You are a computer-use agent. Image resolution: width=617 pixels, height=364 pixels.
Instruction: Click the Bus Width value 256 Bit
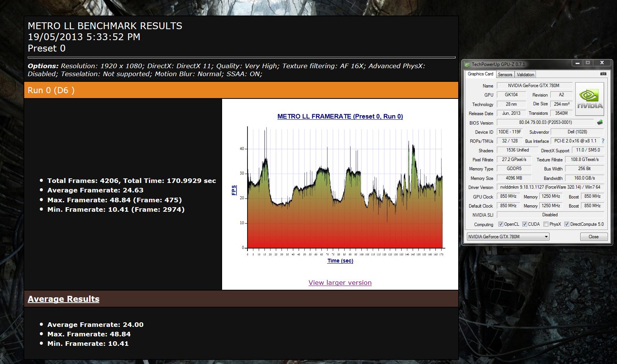coord(584,169)
